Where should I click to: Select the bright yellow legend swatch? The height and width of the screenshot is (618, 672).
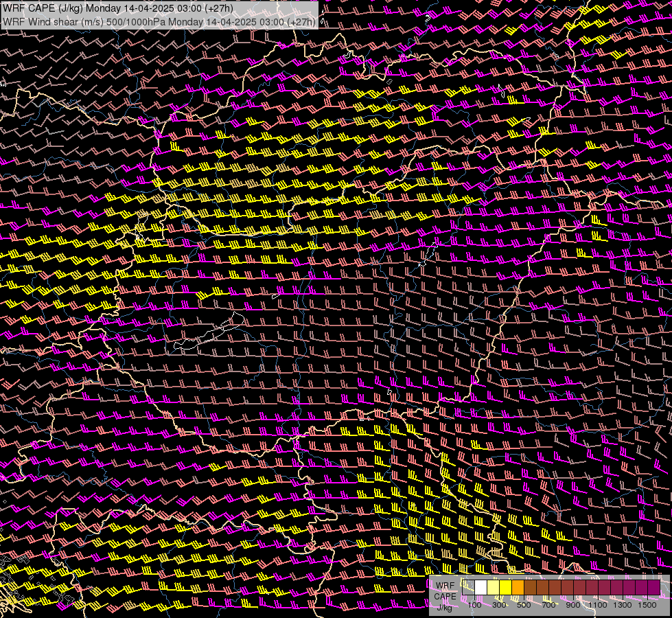pos(506,588)
